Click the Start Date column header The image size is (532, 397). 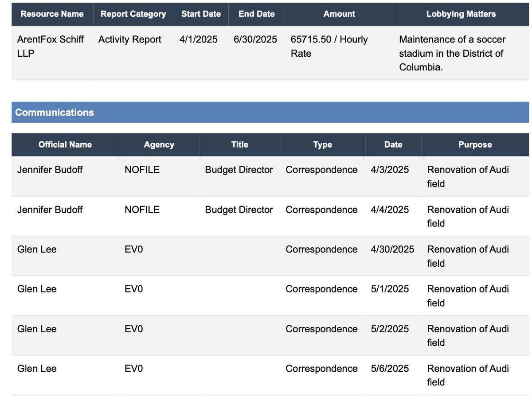tap(201, 14)
